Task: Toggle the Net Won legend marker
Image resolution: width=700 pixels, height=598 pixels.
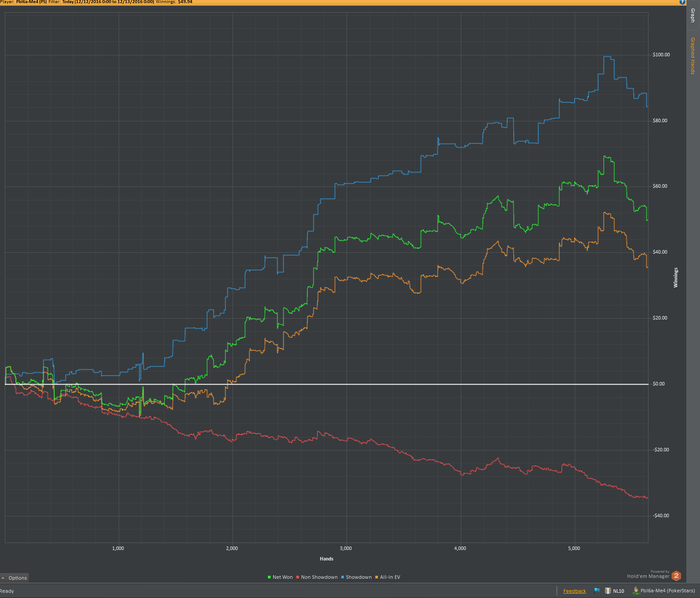Action: click(x=269, y=577)
